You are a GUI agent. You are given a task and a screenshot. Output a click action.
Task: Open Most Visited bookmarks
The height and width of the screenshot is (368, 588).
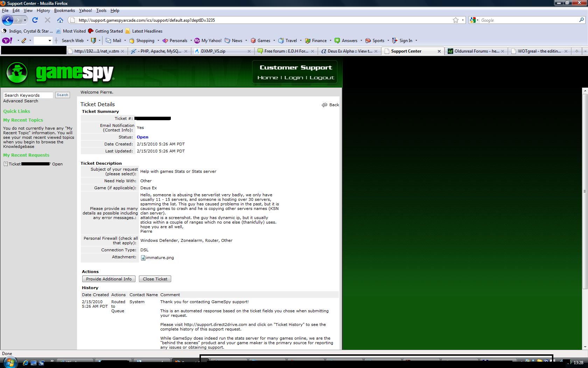[71, 31]
